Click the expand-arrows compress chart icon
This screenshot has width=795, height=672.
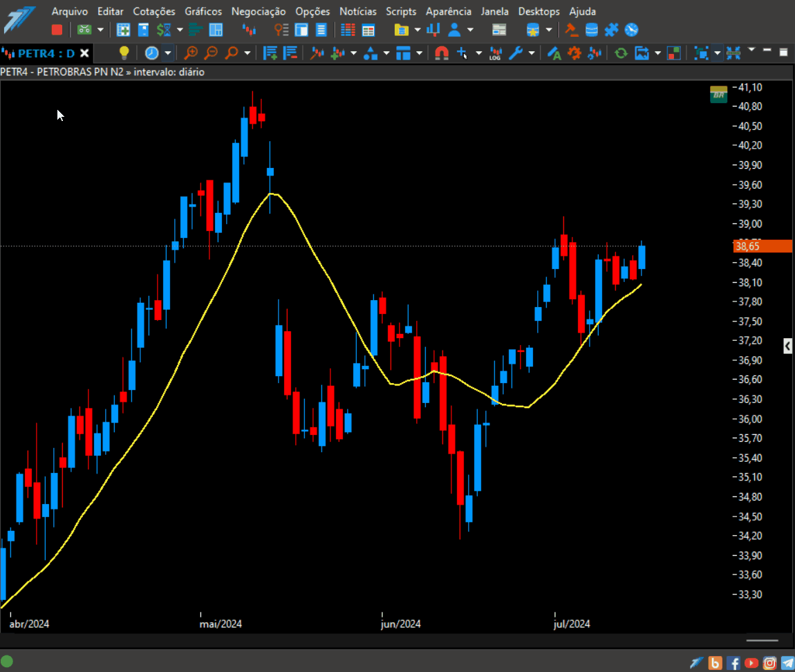(x=733, y=53)
